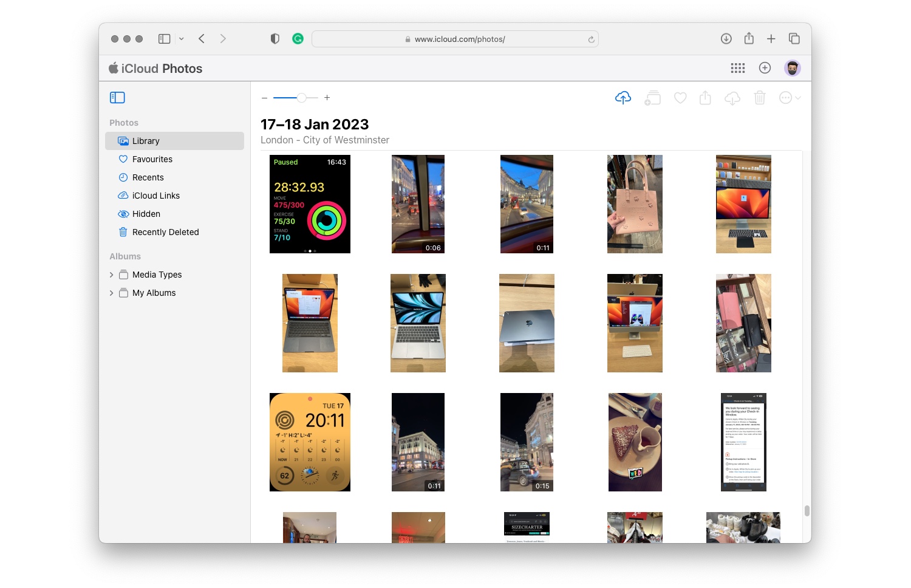Open the watch face TUE 17 20:11 screenshot
Screen dimensions: 911x588
point(310,442)
